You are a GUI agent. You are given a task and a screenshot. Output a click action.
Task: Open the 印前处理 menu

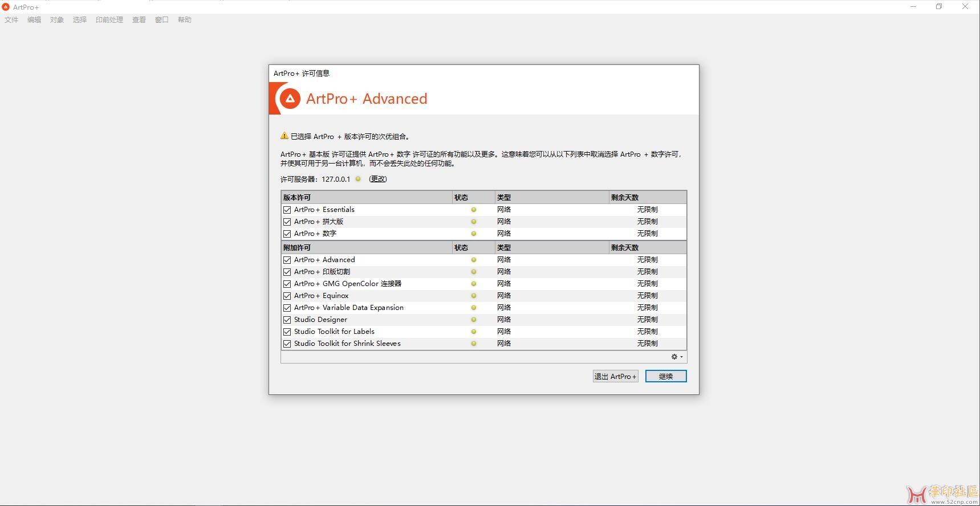(109, 19)
